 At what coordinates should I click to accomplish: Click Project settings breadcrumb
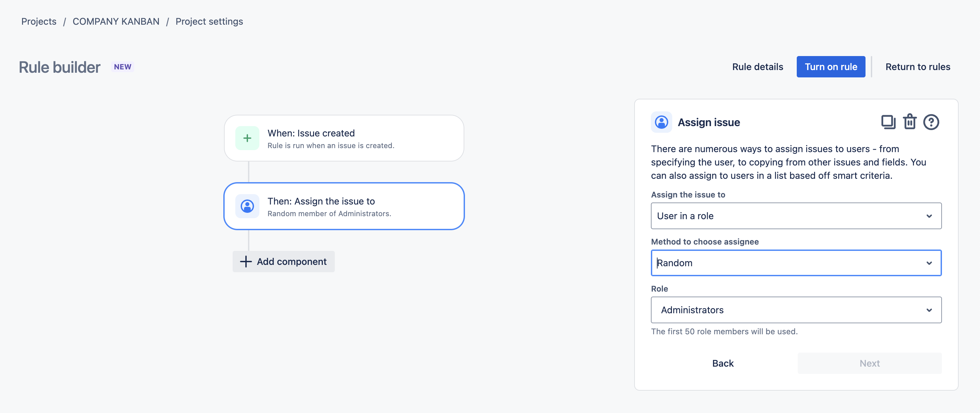tap(209, 21)
